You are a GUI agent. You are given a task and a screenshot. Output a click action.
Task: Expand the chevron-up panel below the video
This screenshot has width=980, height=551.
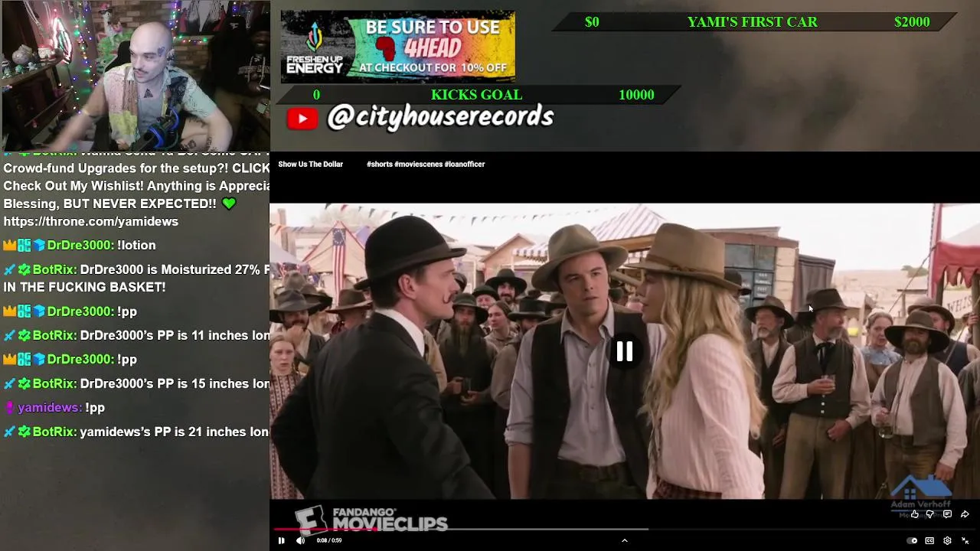coord(624,540)
